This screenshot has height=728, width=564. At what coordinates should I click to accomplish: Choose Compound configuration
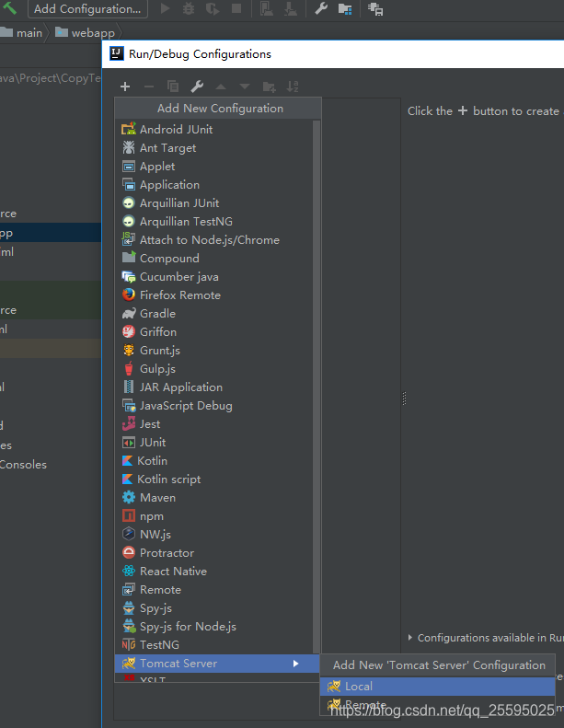(x=217, y=258)
